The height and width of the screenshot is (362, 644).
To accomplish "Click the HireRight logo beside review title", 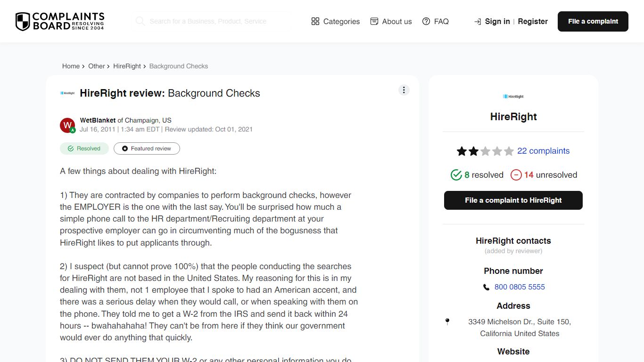I will (67, 93).
